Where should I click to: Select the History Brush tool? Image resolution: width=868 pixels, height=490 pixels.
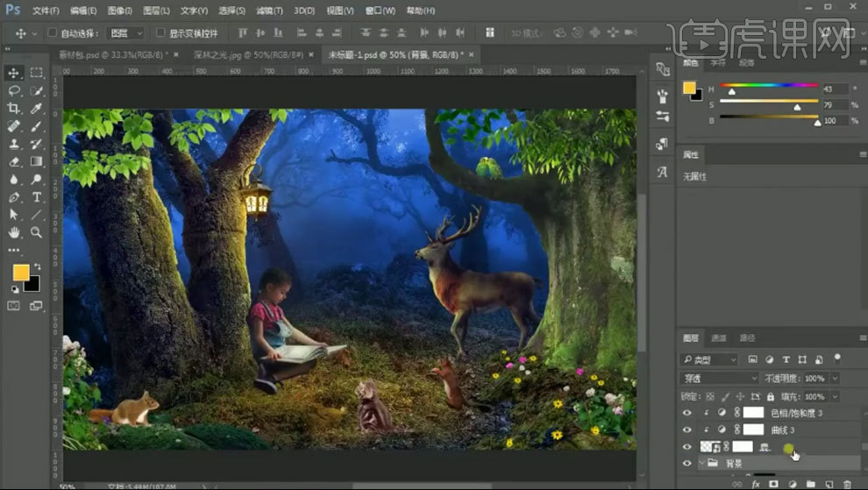coord(37,144)
